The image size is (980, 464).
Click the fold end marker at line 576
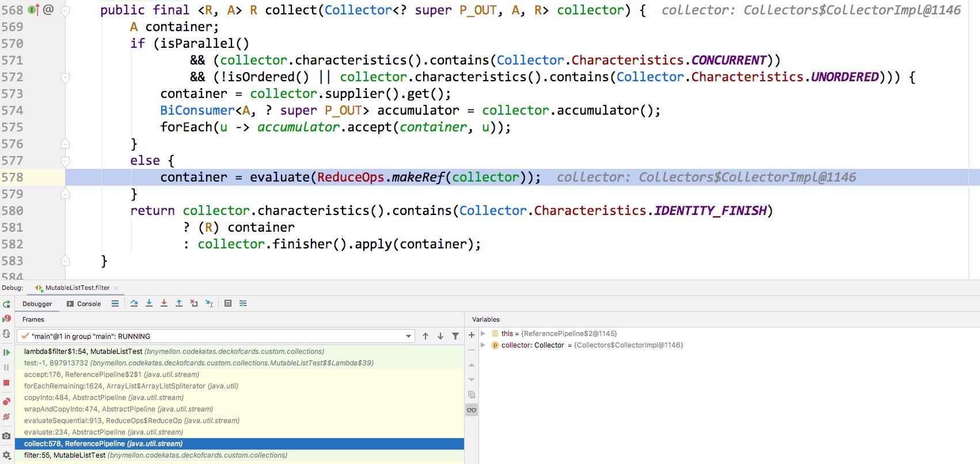tap(65, 144)
